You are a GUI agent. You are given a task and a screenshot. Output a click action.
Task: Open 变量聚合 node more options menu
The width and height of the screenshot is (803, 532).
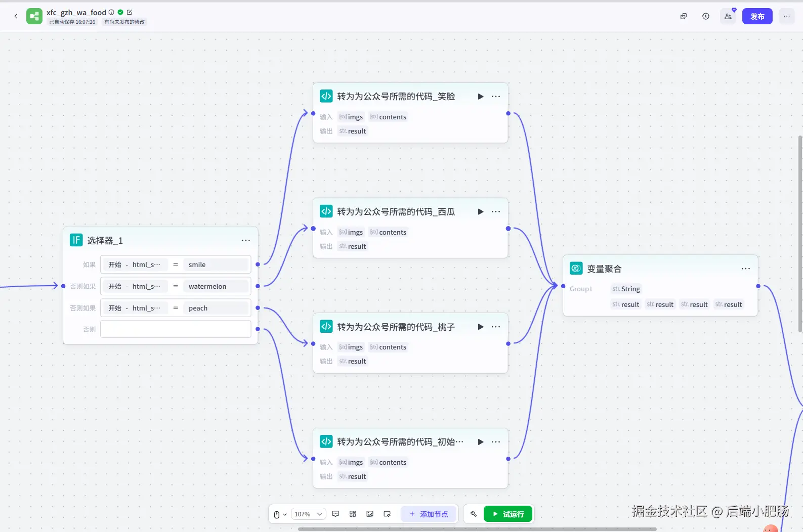(746, 269)
